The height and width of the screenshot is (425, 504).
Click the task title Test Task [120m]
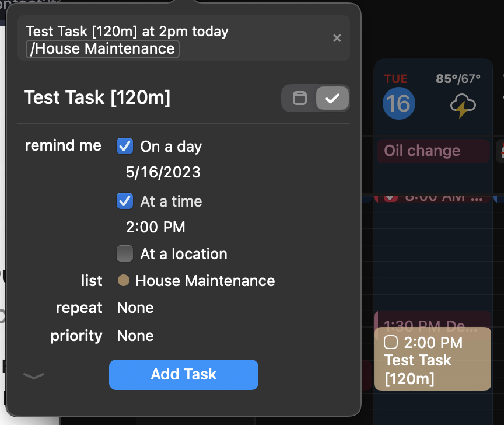(x=97, y=97)
